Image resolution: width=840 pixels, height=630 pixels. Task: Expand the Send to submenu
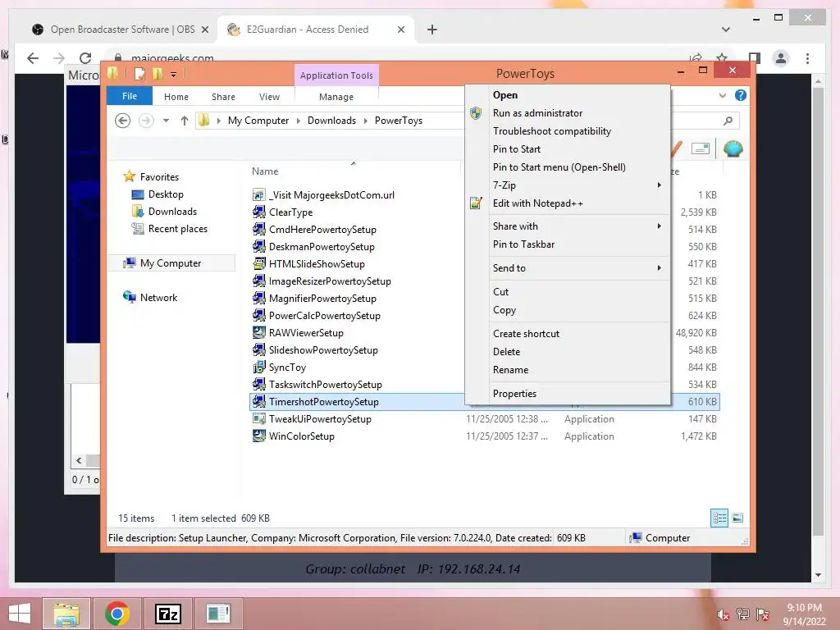[x=568, y=268]
